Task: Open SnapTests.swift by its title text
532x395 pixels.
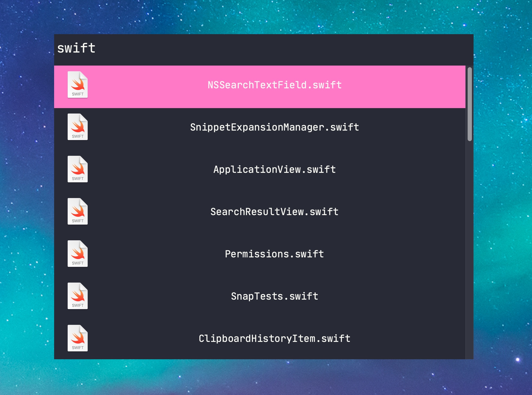Action: [274, 296]
